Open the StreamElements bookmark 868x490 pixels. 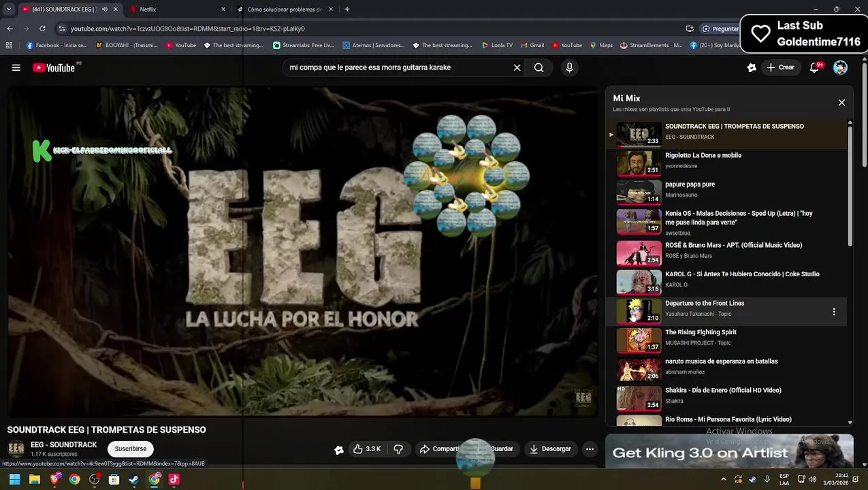point(651,46)
